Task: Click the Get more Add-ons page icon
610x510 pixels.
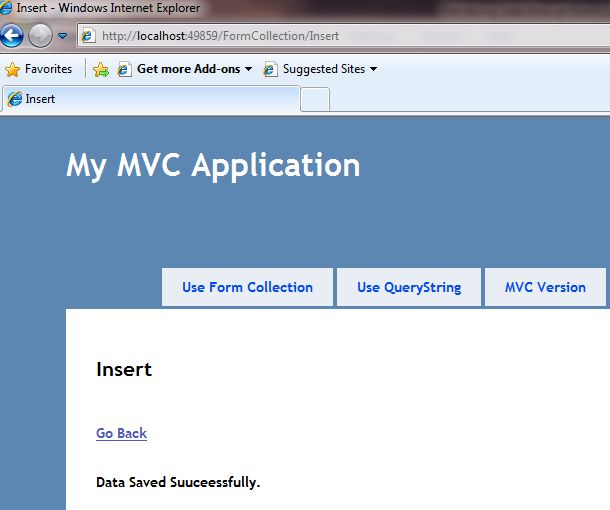Action: tap(124, 70)
